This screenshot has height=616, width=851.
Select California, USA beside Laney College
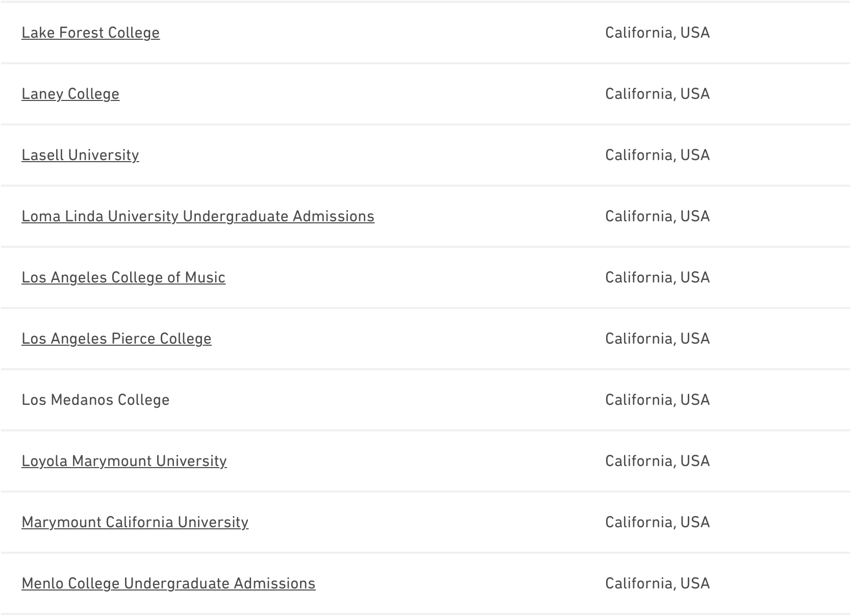pyautogui.click(x=657, y=94)
